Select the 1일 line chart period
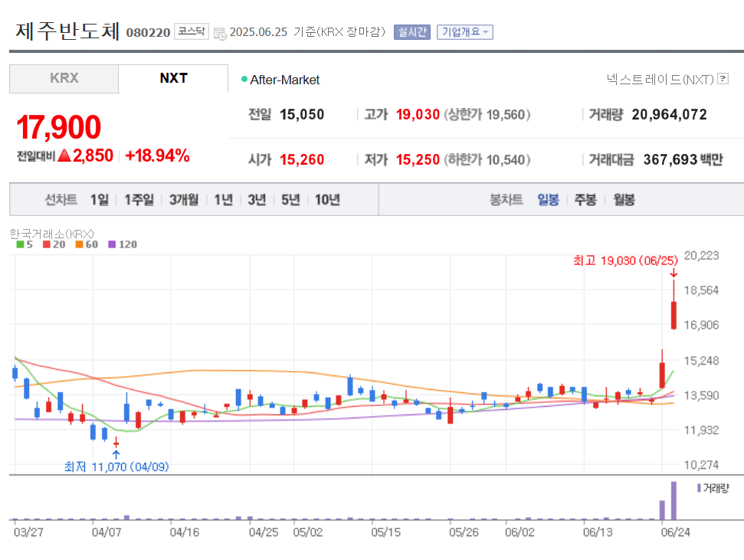 (x=100, y=200)
